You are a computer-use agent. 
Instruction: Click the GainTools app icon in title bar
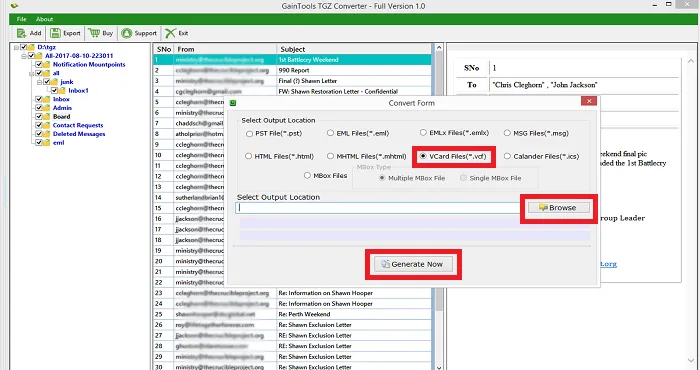[15, 6]
